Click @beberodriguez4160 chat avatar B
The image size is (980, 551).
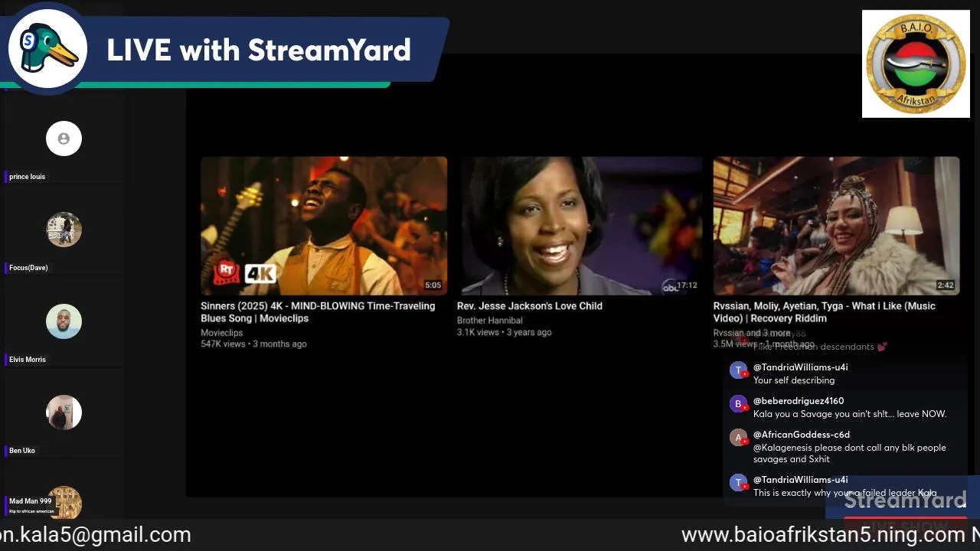[738, 404]
